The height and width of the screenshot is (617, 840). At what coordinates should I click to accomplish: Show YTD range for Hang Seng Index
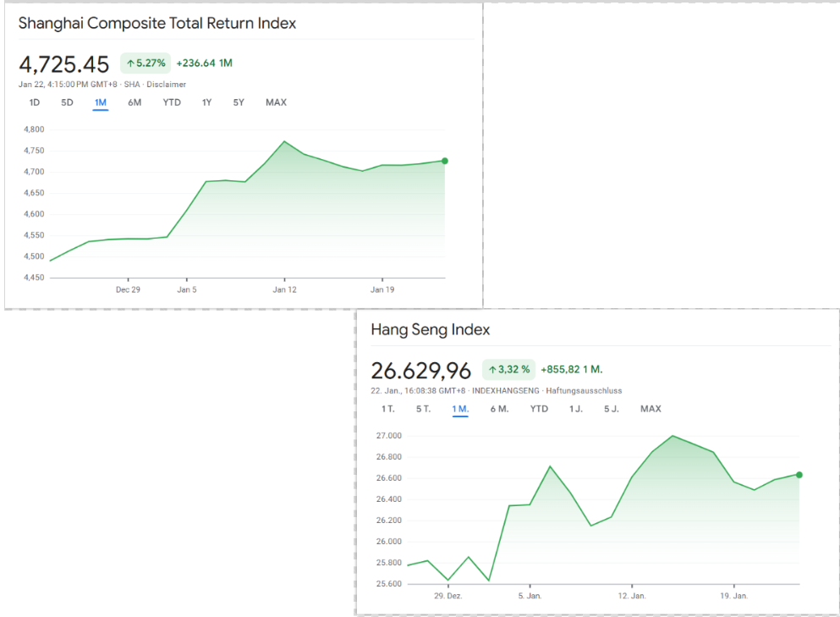[539, 409]
